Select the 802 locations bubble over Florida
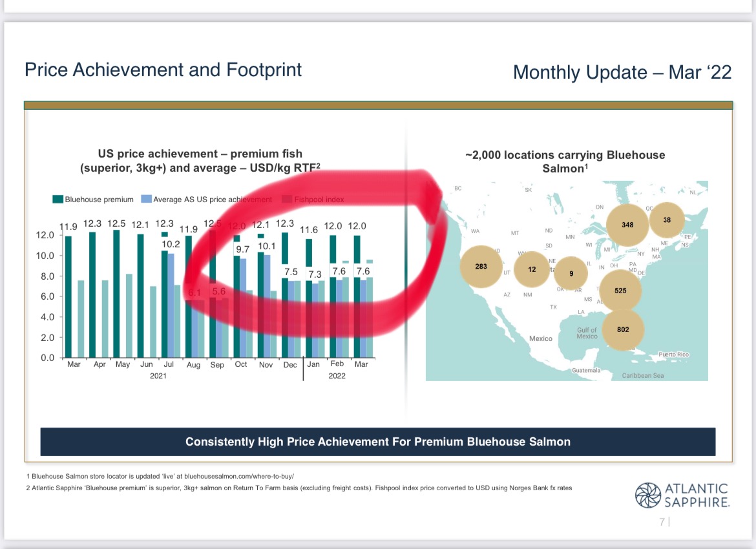The height and width of the screenshot is (549, 756). [623, 329]
